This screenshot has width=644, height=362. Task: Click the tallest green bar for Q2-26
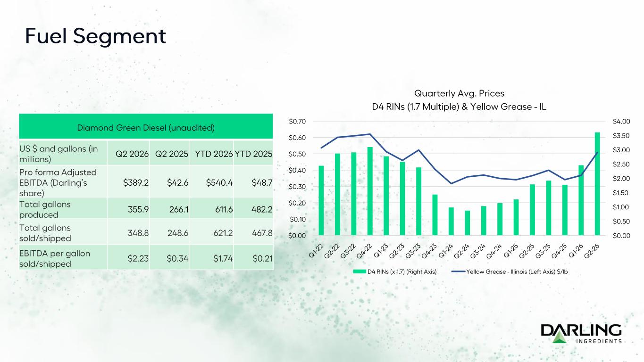point(597,184)
